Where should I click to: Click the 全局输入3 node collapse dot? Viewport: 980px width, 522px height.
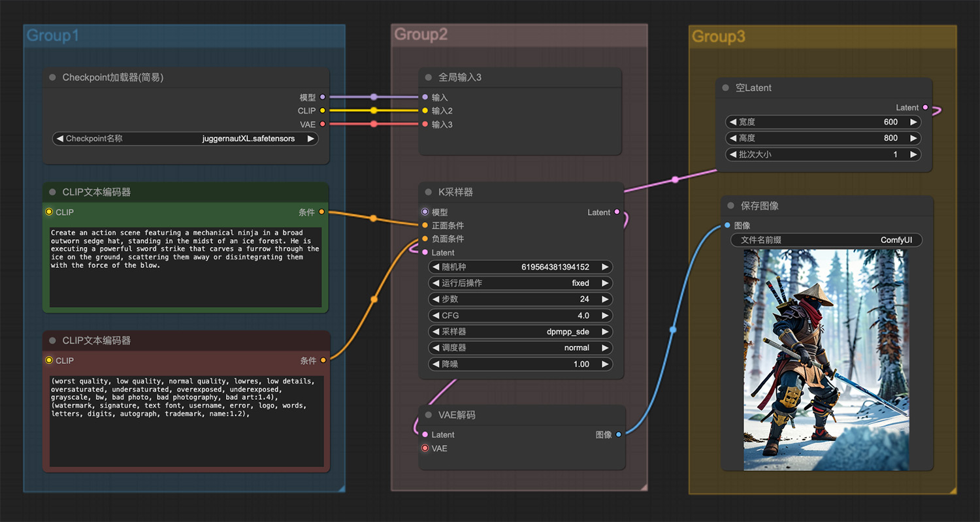tap(429, 77)
